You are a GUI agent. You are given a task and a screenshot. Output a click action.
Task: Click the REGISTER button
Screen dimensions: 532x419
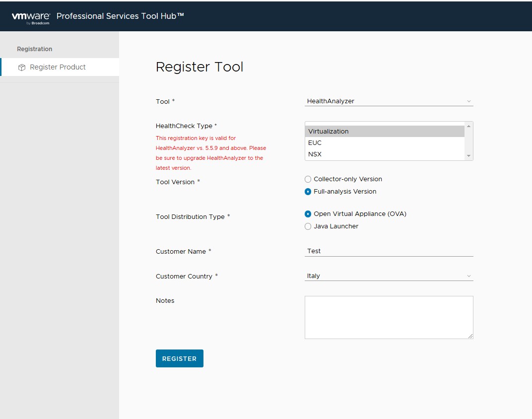click(180, 358)
